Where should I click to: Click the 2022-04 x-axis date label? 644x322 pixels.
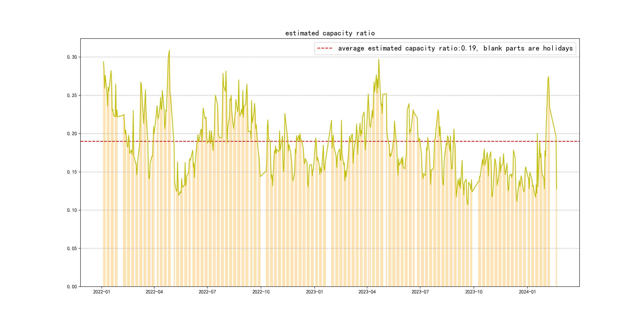154,292
